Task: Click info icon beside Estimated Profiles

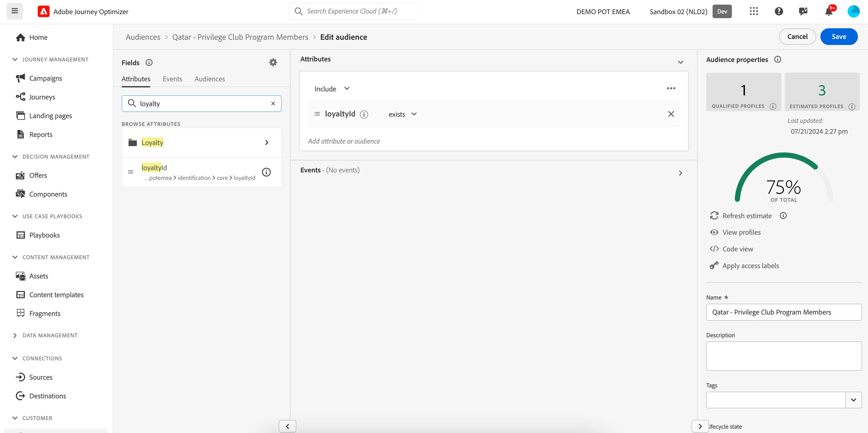Action: click(x=852, y=106)
